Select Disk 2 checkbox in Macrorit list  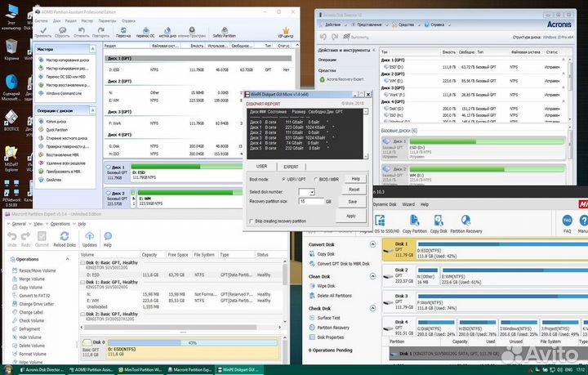tap(82, 315)
